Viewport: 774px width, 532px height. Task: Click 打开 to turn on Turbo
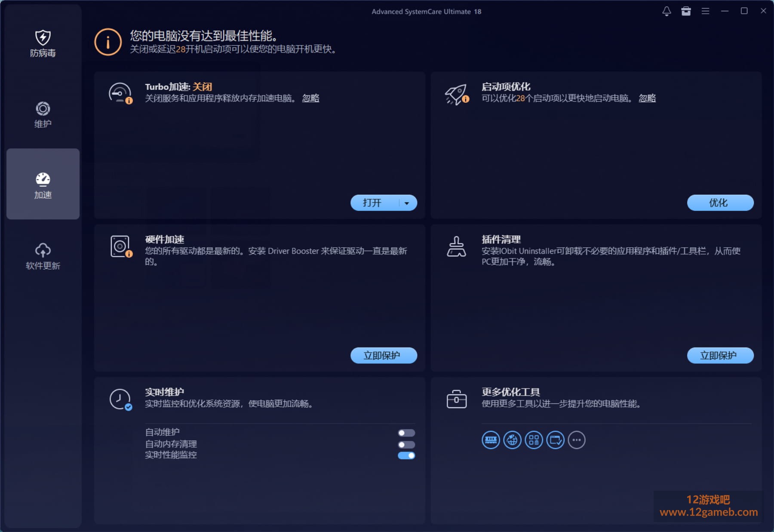coord(372,203)
